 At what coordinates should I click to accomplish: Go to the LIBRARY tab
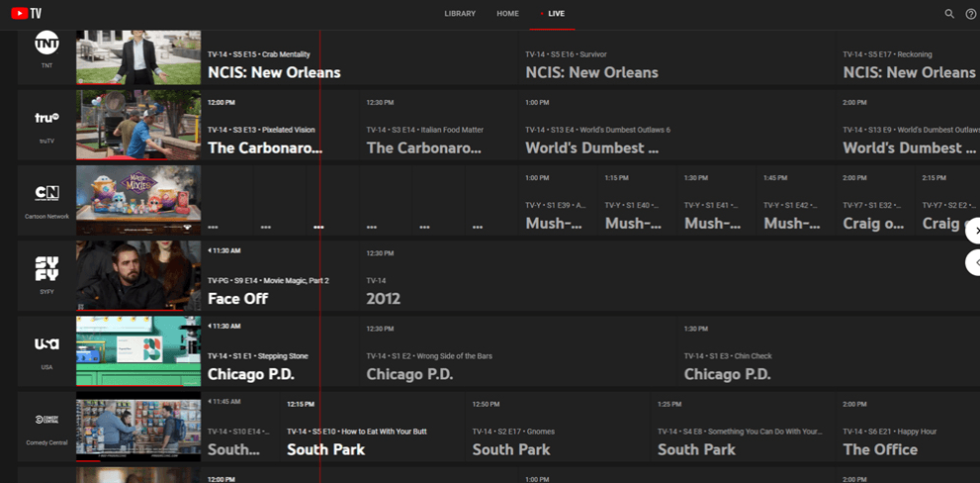tap(460, 14)
